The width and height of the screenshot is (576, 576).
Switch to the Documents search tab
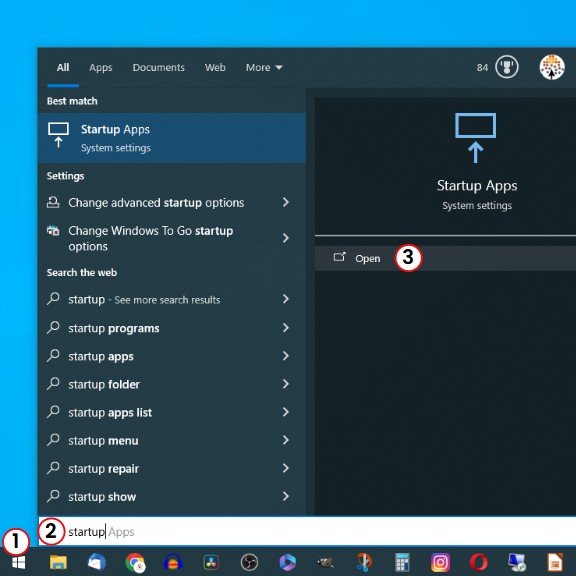click(x=159, y=68)
